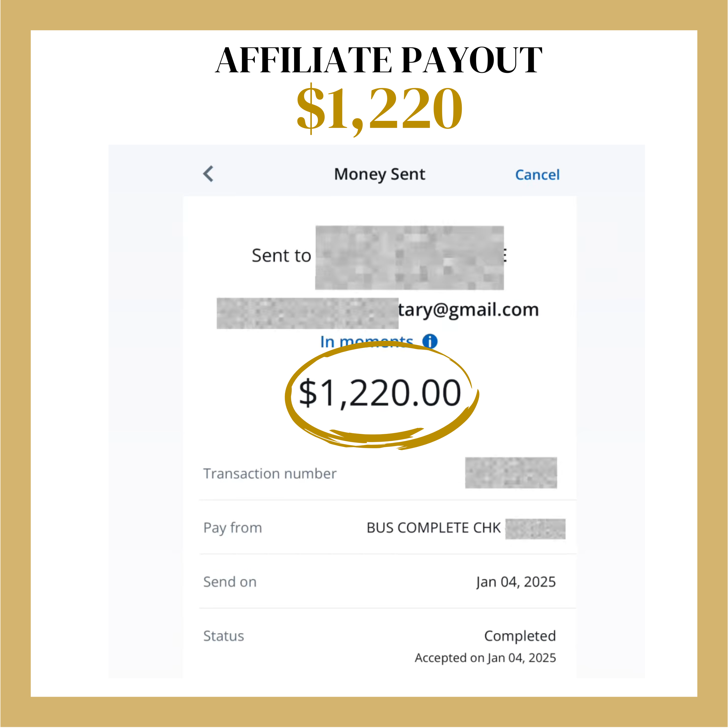Viewport: 728px width, 728px height.
Task: Go back using the left chevron arrow
Action: [208, 174]
